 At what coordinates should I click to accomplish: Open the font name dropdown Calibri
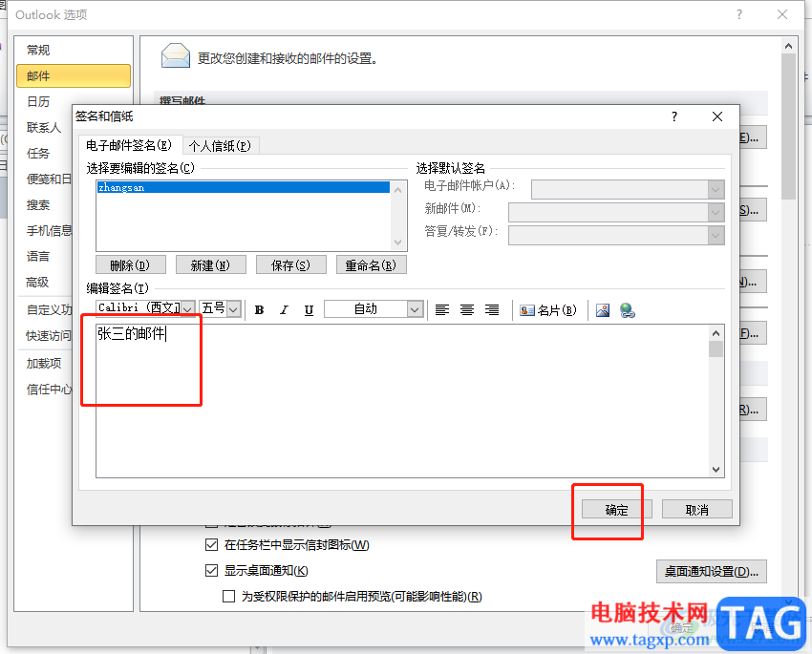click(x=188, y=309)
